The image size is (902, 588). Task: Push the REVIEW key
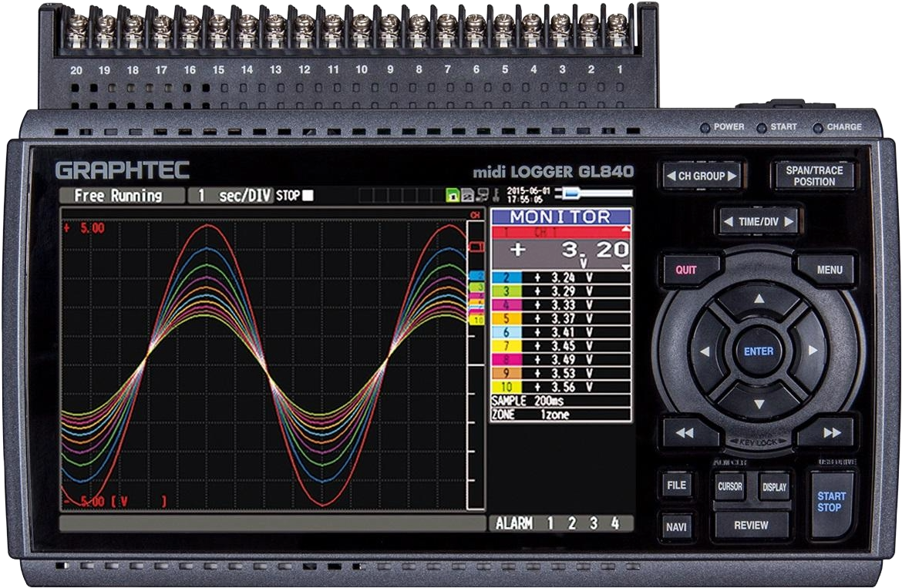(x=751, y=525)
